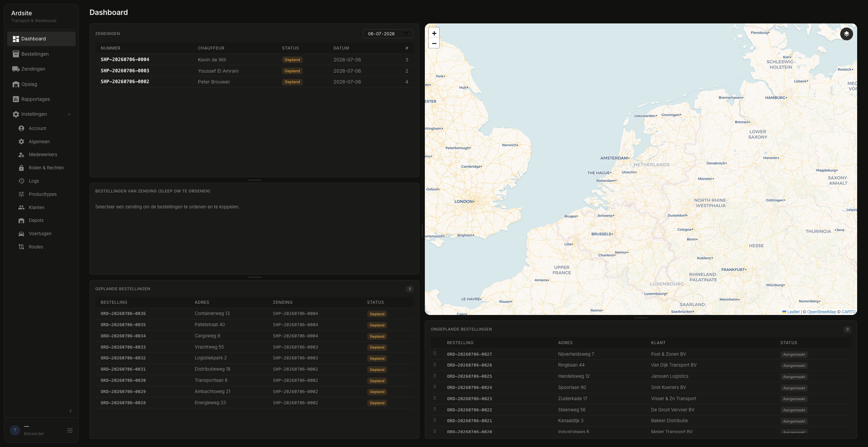Click drag handle of ORD-20260706-0026
Viewport: 868px width, 447px height.
[435, 365]
